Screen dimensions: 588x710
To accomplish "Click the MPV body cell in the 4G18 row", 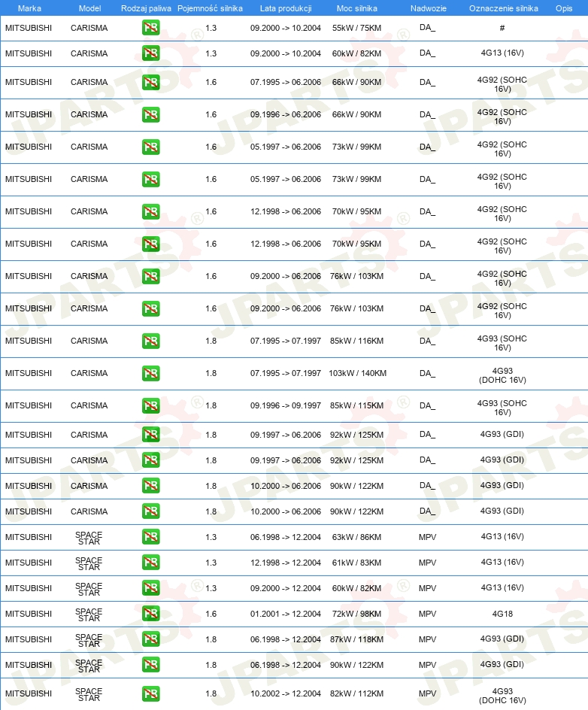I will 427,614.
